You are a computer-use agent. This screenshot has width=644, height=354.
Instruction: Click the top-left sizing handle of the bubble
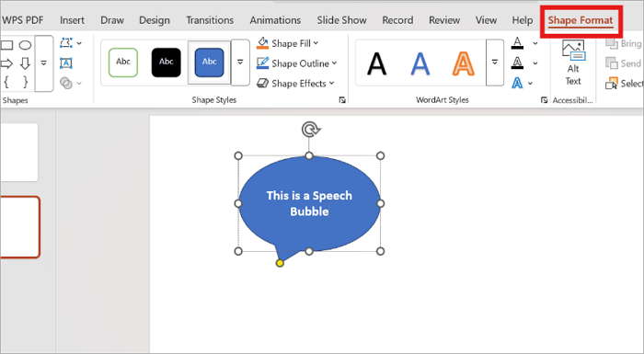(238, 155)
